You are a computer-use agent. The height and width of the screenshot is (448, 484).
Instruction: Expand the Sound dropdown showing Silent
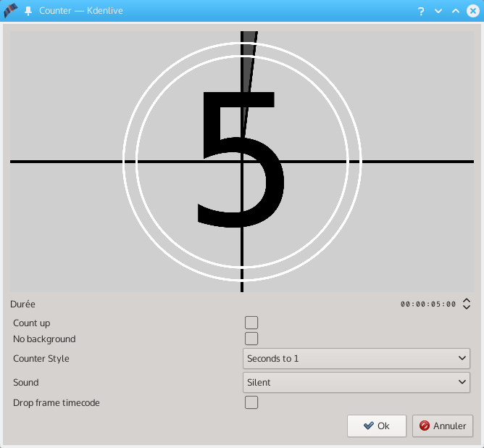[x=356, y=382]
